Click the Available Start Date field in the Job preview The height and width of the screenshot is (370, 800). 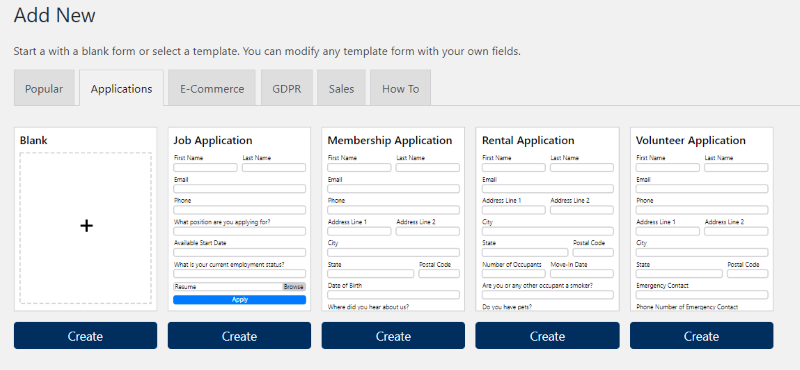click(x=239, y=253)
